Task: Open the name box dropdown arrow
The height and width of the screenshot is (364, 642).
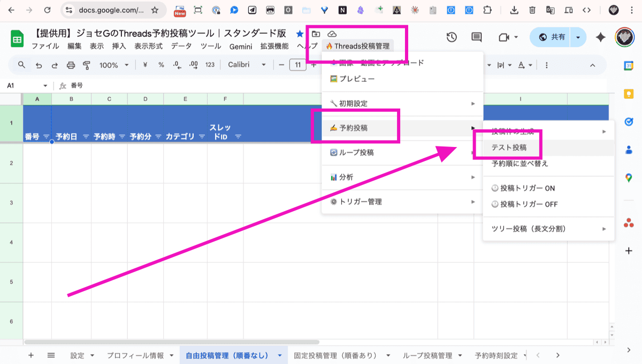Action: 45,86
